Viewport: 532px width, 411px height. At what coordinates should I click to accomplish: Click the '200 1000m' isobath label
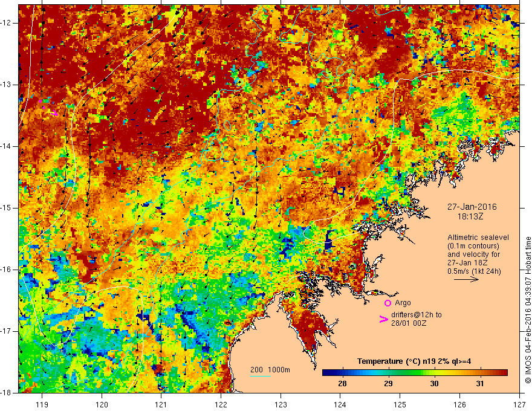click(x=270, y=370)
